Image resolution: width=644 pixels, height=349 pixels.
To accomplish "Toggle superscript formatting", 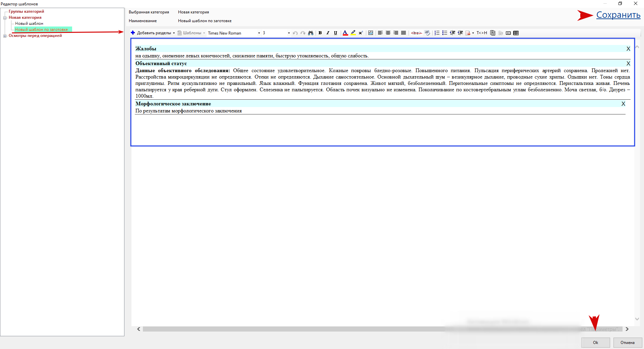I will [x=361, y=33].
